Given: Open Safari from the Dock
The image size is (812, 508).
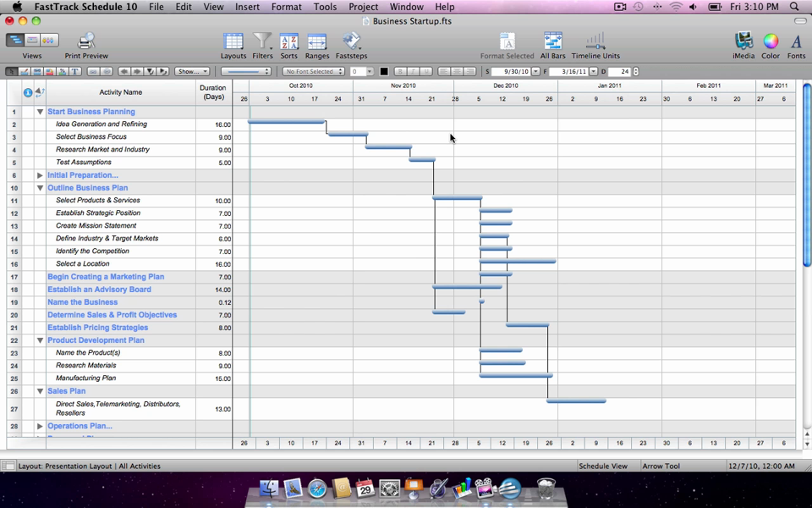Looking at the screenshot, I should [317, 488].
